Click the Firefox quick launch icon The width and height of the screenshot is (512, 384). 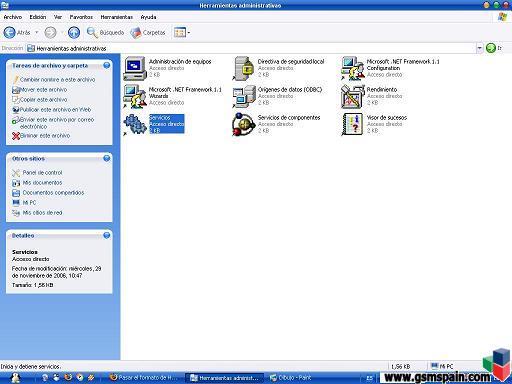[68, 378]
